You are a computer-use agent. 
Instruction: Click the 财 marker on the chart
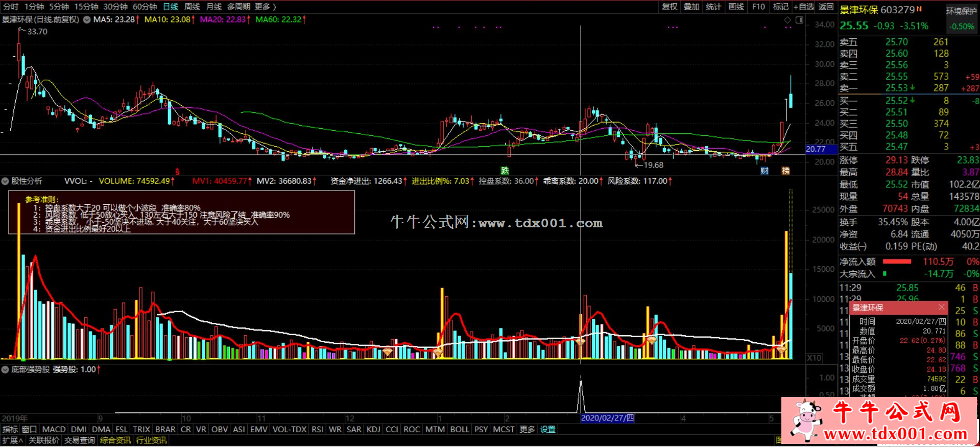[x=764, y=171]
